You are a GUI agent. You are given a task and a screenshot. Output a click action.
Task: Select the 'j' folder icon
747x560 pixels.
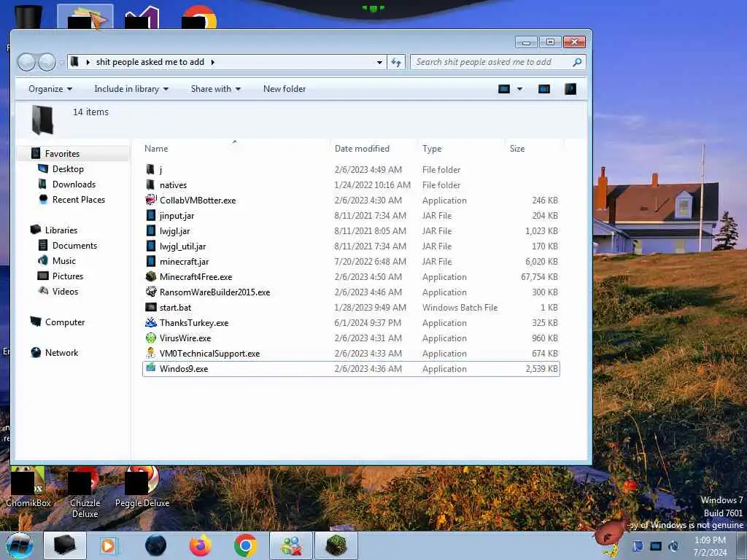[x=150, y=169]
